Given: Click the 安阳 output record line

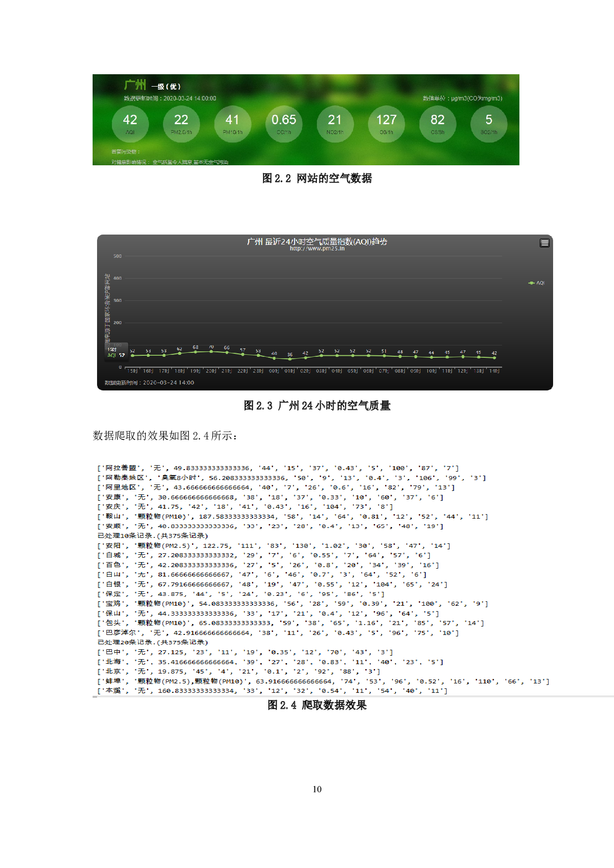Looking at the screenshot, I should point(274,546).
